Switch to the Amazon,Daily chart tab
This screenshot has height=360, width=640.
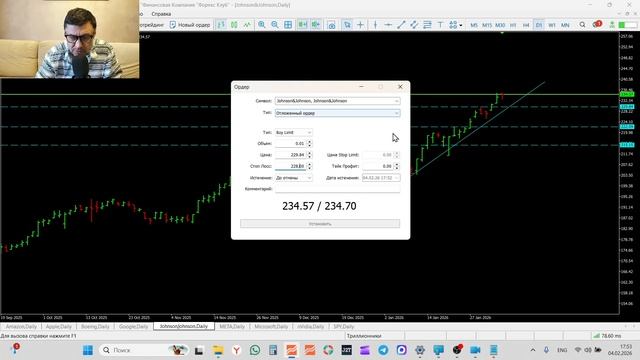[x=21, y=327]
